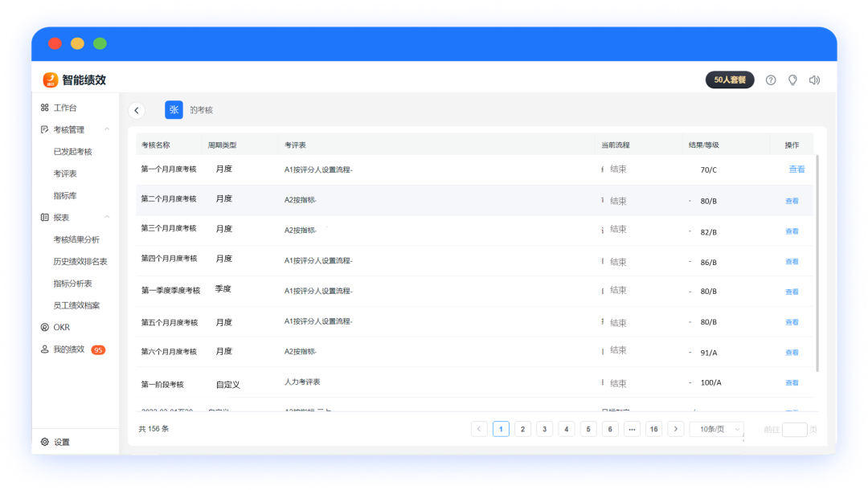Viewport: 868px width, 490px height.
Task: View 第六个月月度考核 via 查看 link
Action: [792, 353]
